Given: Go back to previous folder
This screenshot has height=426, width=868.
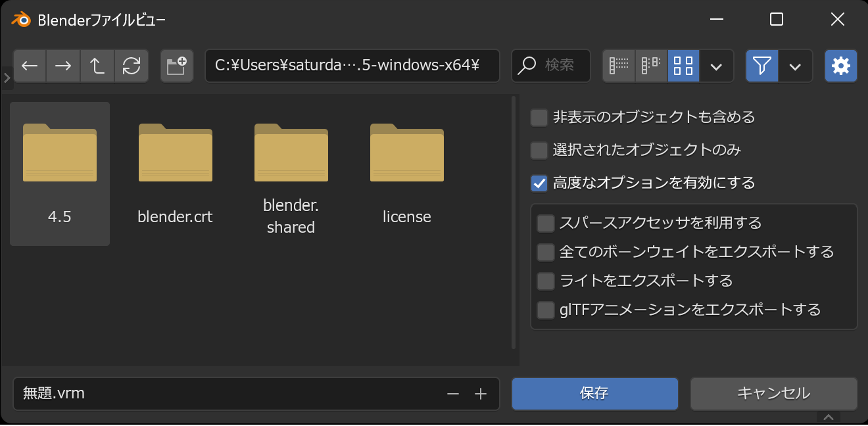Looking at the screenshot, I should [30, 66].
